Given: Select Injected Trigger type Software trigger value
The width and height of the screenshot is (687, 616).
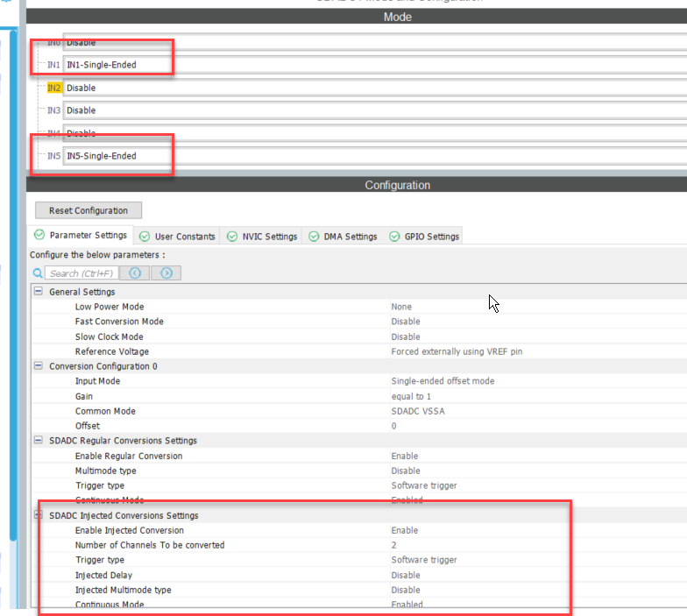Looking at the screenshot, I should point(424,560).
